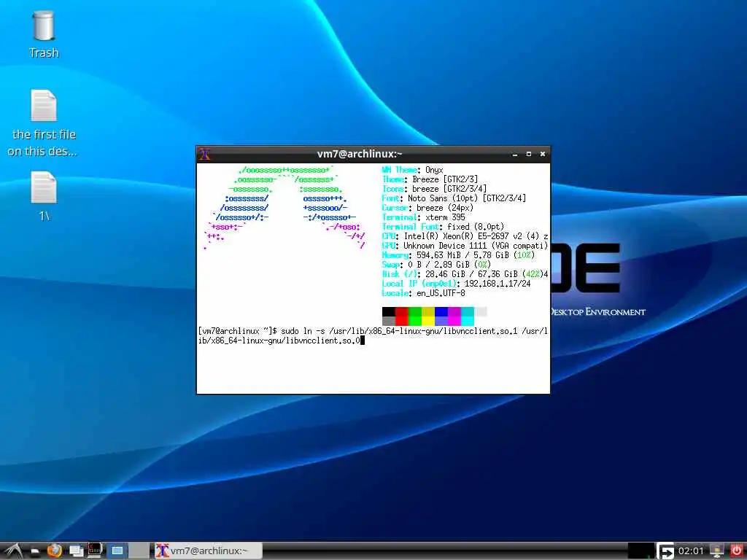Image resolution: width=747 pixels, height=560 pixels.
Task: Launch the file manager from the panel
Action: (35, 551)
